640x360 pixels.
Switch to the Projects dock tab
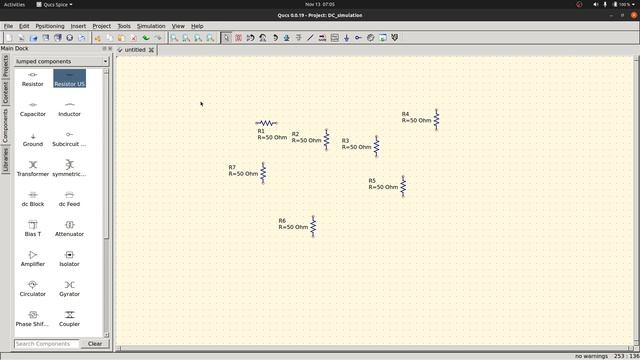[x=5, y=67]
